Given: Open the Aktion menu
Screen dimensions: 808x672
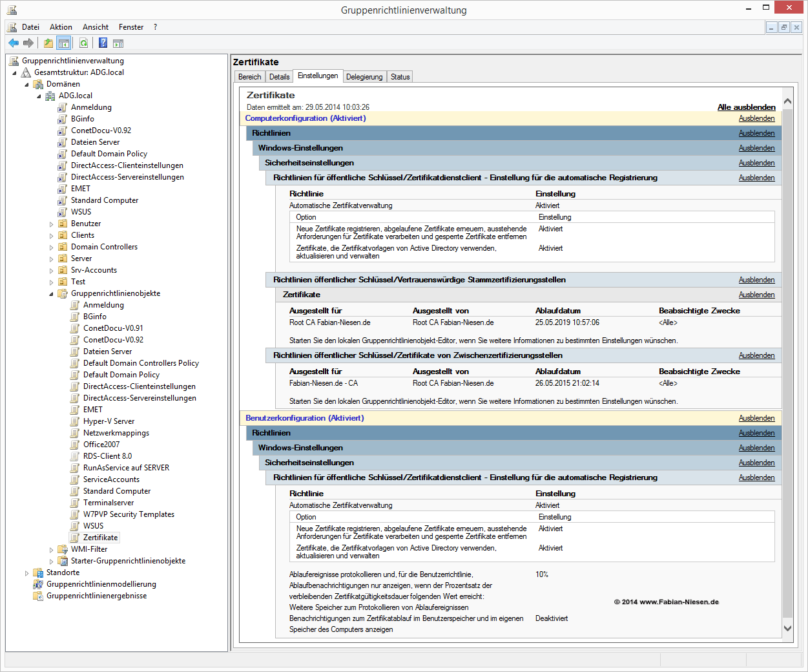Looking at the screenshot, I should pyautogui.click(x=61, y=27).
